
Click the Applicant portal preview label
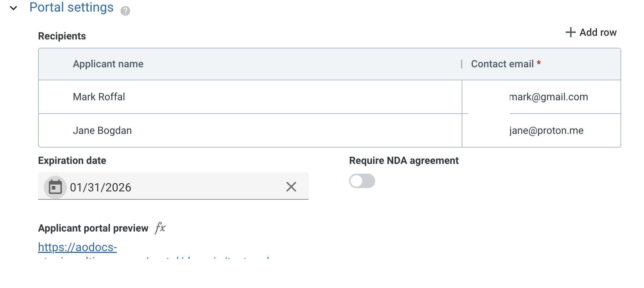point(93,228)
